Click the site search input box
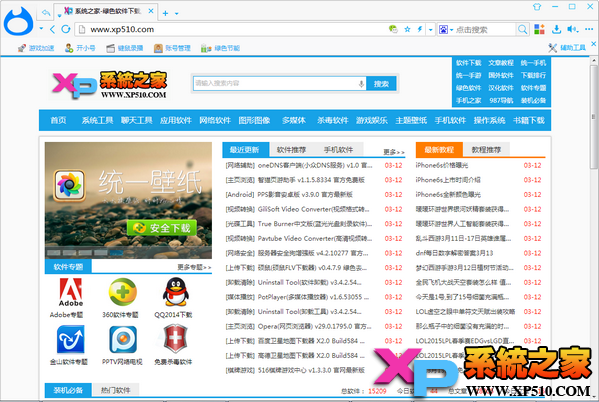Screen dimensions: 599x402 tap(275, 83)
